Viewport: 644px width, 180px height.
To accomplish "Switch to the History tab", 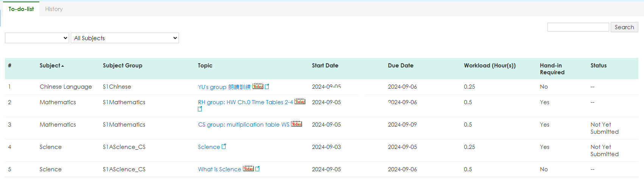I will click(x=54, y=9).
